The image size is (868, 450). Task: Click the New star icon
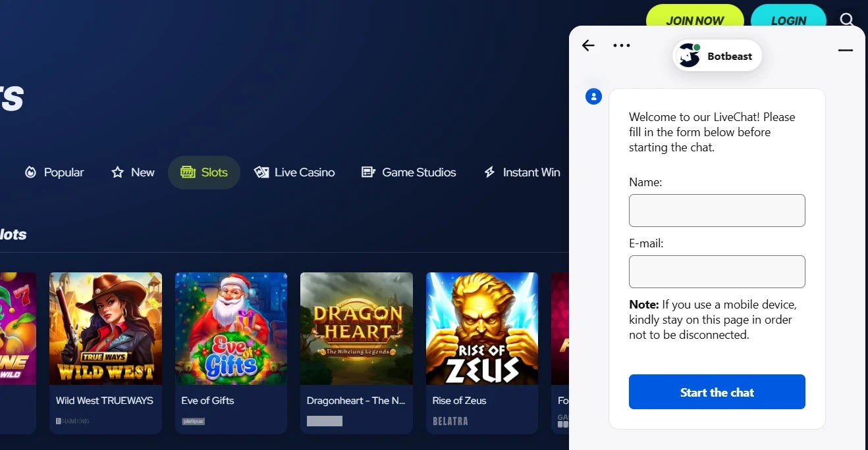(117, 172)
